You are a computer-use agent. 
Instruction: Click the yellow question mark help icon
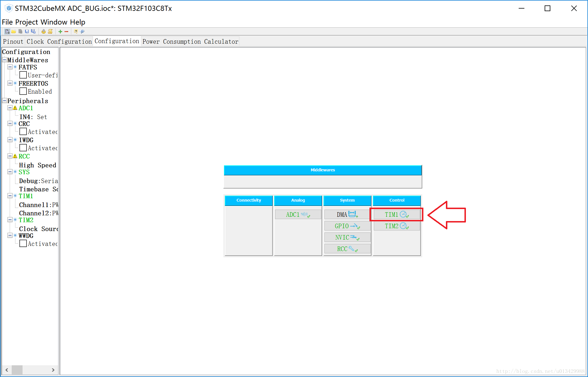pyautogui.click(x=76, y=31)
